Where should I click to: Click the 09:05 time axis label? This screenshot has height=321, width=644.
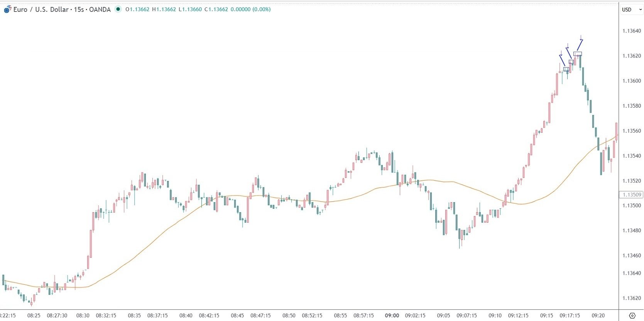point(443,316)
